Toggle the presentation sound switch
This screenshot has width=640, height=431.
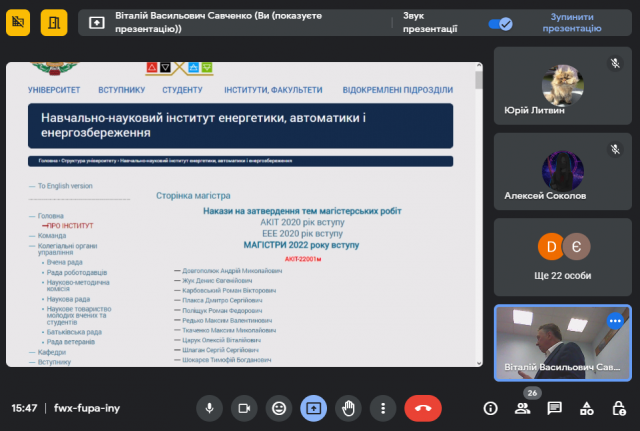pos(500,24)
